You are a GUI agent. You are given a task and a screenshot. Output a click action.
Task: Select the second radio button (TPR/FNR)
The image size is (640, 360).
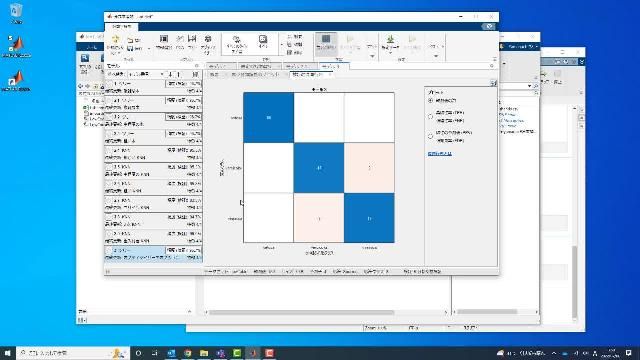(430, 117)
